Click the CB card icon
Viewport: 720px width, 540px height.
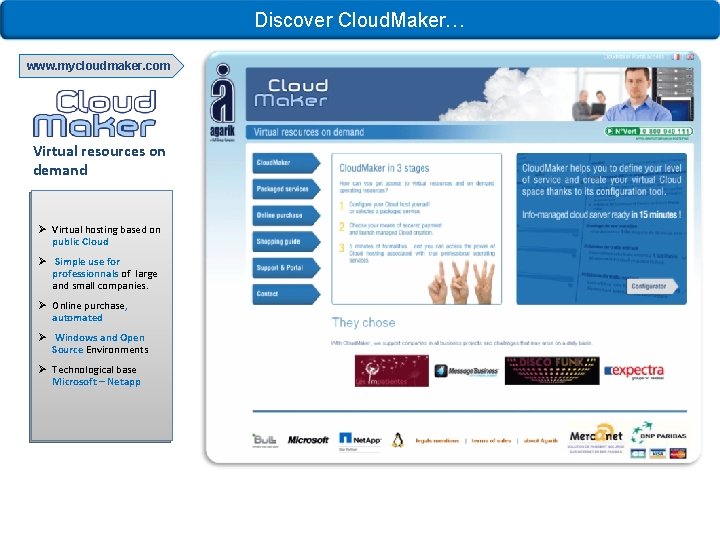tap(638, 454)
